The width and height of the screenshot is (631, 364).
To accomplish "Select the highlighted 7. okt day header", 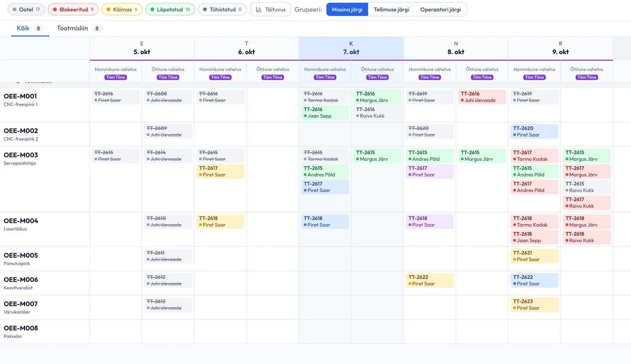I will (x=351, y=48).
